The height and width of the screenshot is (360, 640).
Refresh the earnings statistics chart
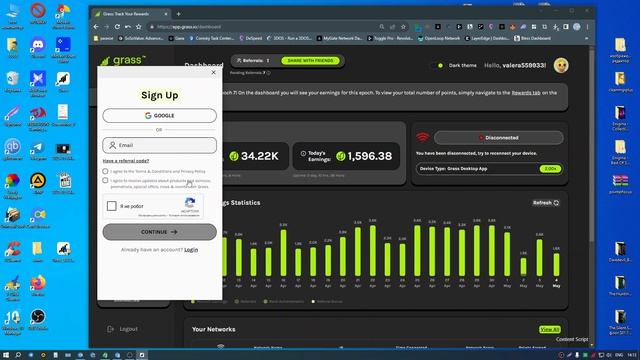[546, 202]
